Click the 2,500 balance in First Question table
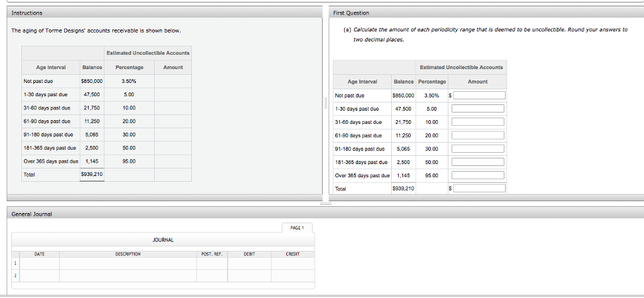644x298 pixels. (403, 162)
